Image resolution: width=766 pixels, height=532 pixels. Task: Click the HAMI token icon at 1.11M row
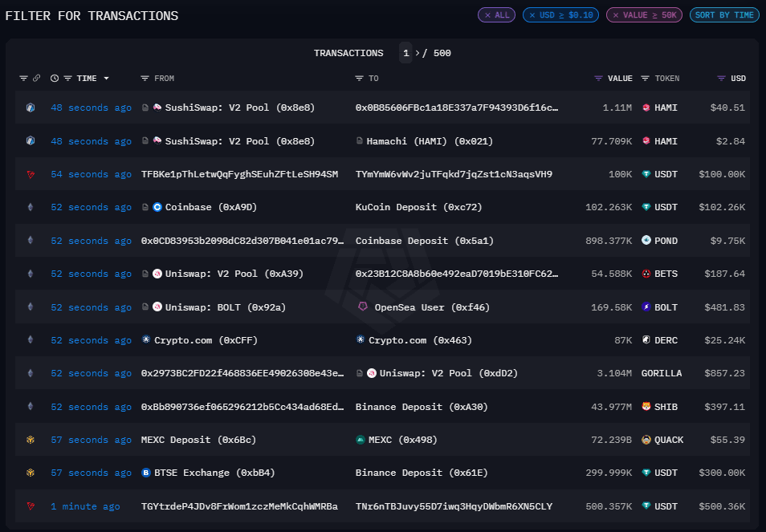point(646,108)
